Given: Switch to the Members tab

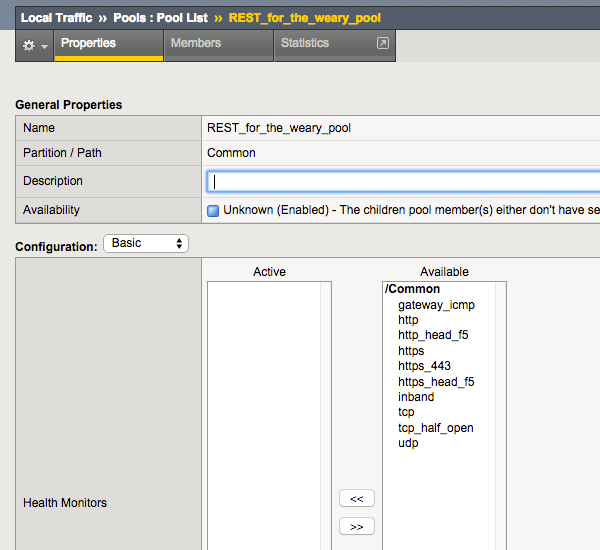Looking at the screenshot, I should 196,44.
